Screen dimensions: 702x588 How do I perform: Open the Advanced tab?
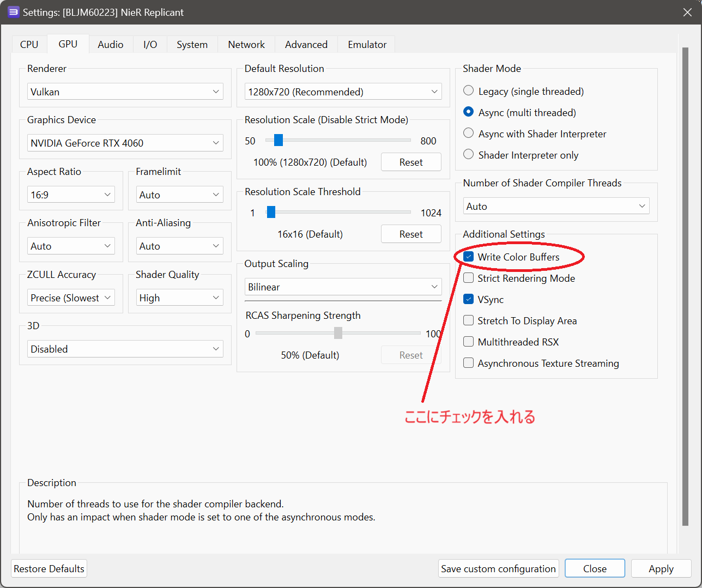[x=306, y=44]
